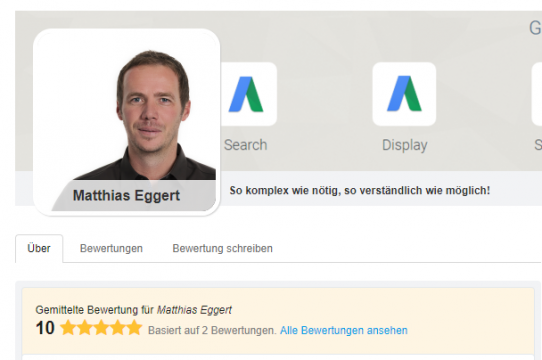Screen dimensions: 542x360
Task: Click the So komplex wie nötig tagline
Action: pos(360,191)
